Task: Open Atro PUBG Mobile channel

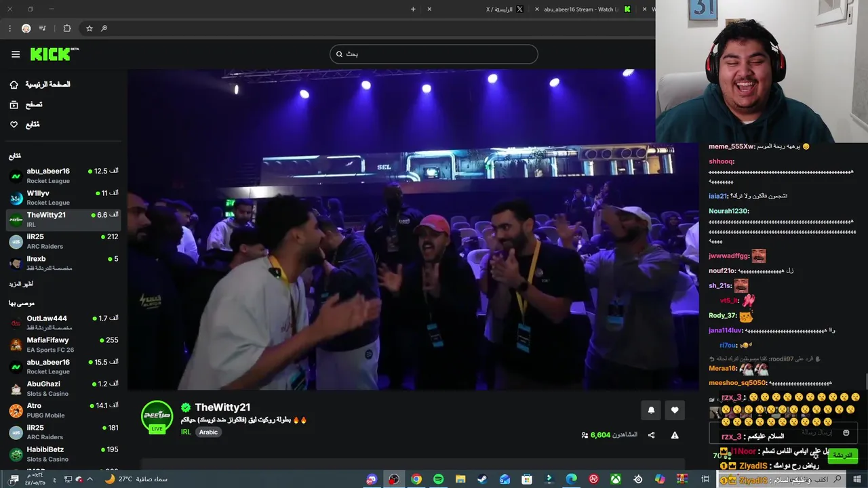Action: click(x=63, y=410)
